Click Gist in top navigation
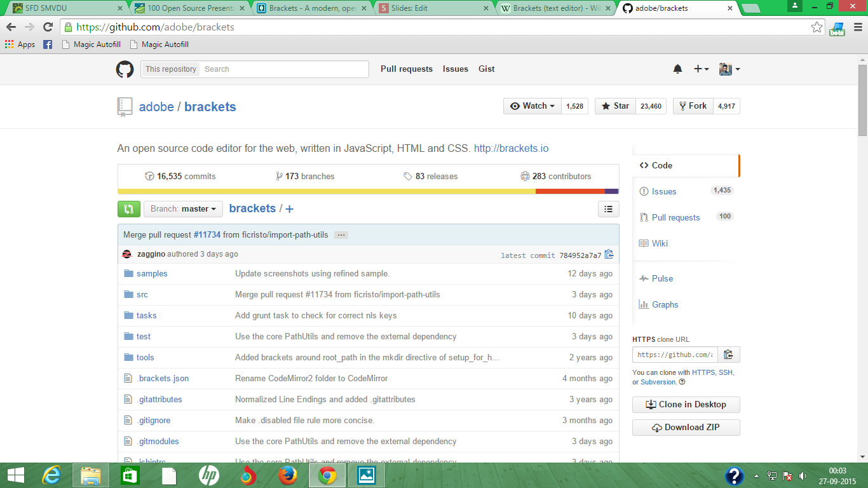 pyautogui.click(x=487, y=69)
